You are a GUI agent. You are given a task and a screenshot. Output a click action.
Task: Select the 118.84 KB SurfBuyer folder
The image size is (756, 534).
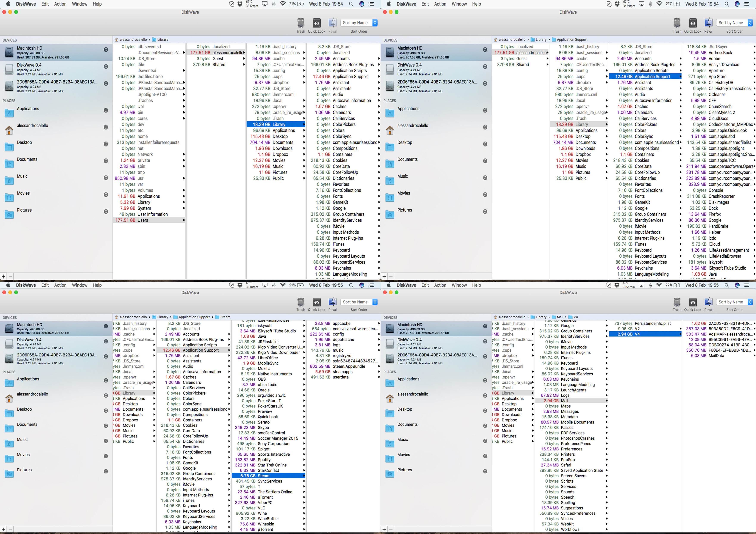pyautogui.click(x=718, y=47)
